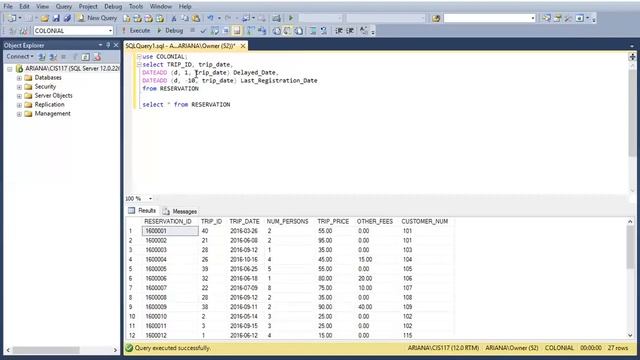Image resolution: width=640 pixels, height=360 pixels.
Task: Click the Cut scissors icon
Action: (174, 18)
